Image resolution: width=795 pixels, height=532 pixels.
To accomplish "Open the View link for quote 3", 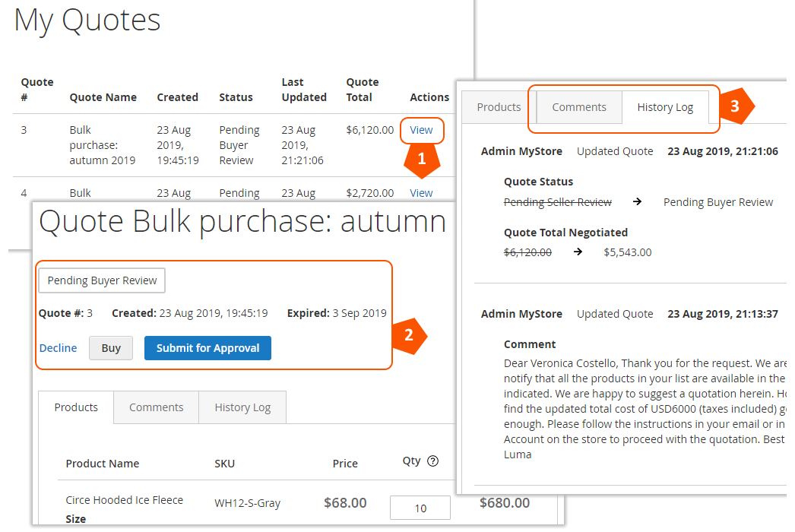I will point(421,130).
